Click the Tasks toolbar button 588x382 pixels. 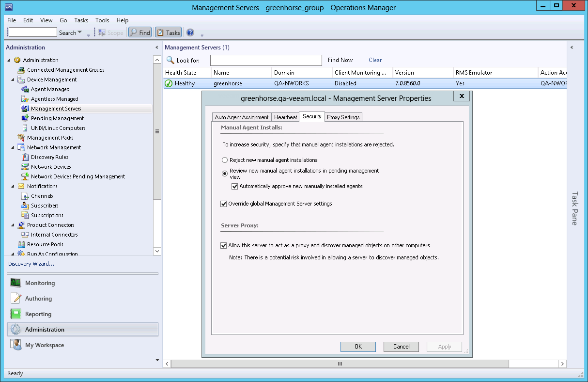click(168, 32)
